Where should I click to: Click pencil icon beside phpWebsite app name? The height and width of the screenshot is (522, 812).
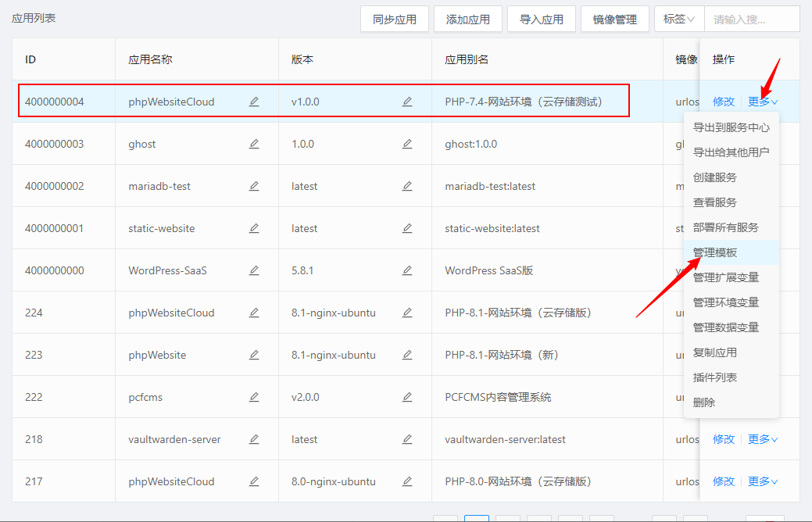pos(254,355)
